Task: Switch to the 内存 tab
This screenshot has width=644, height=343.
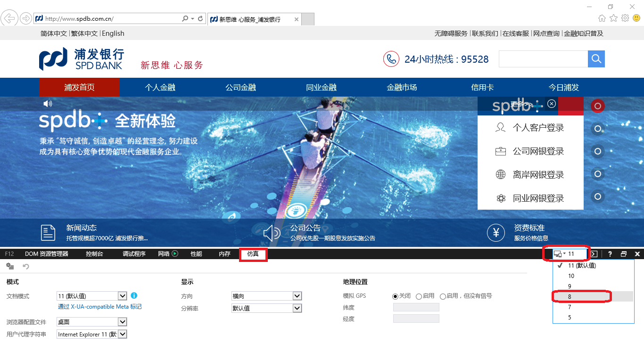Action: (225, 253)
